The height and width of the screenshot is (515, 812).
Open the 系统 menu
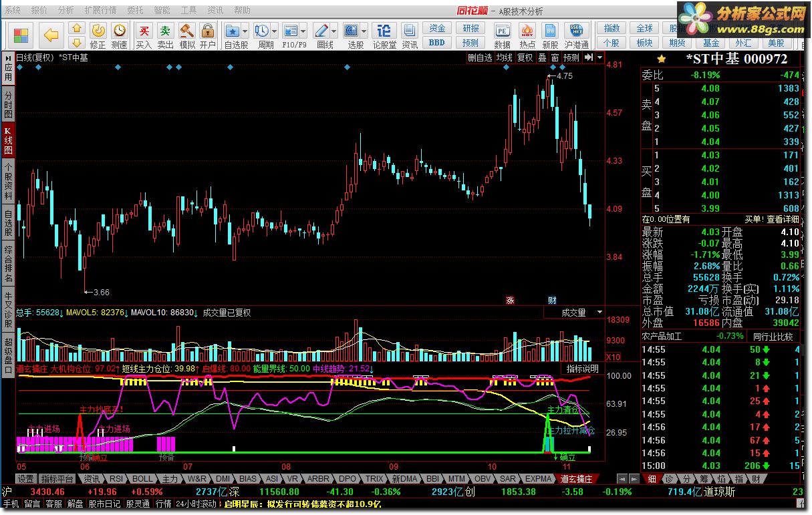tap(12, 11)
